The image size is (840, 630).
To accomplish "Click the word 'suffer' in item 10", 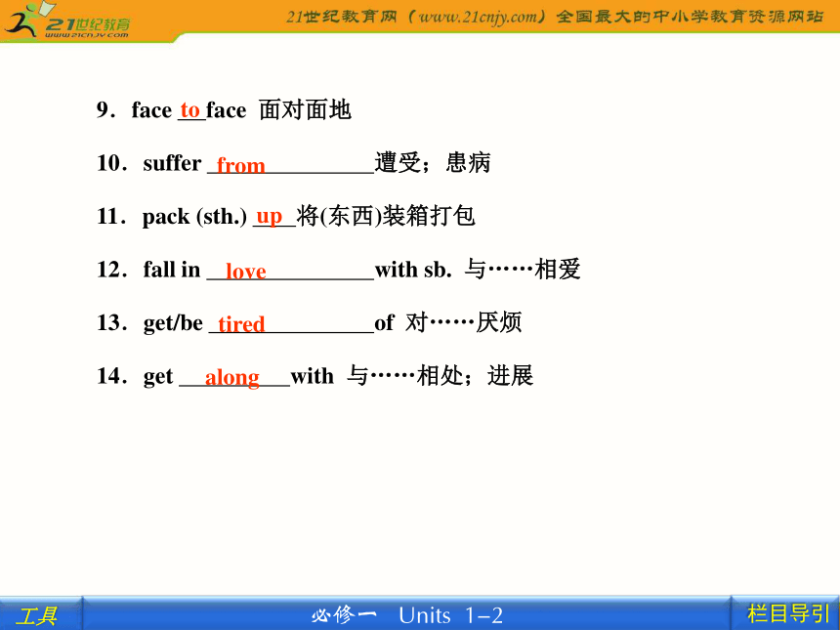I will coord(172,163).
